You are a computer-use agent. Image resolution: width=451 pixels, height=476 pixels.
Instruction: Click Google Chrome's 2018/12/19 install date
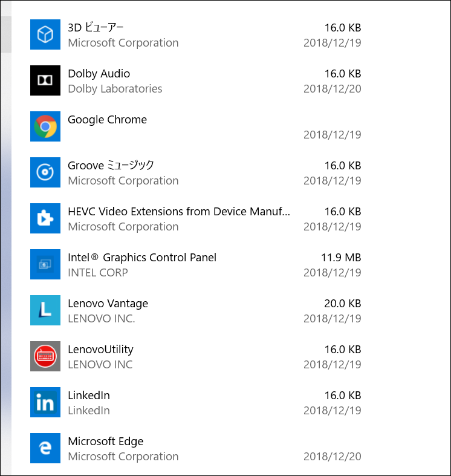[x=333, y=135]
